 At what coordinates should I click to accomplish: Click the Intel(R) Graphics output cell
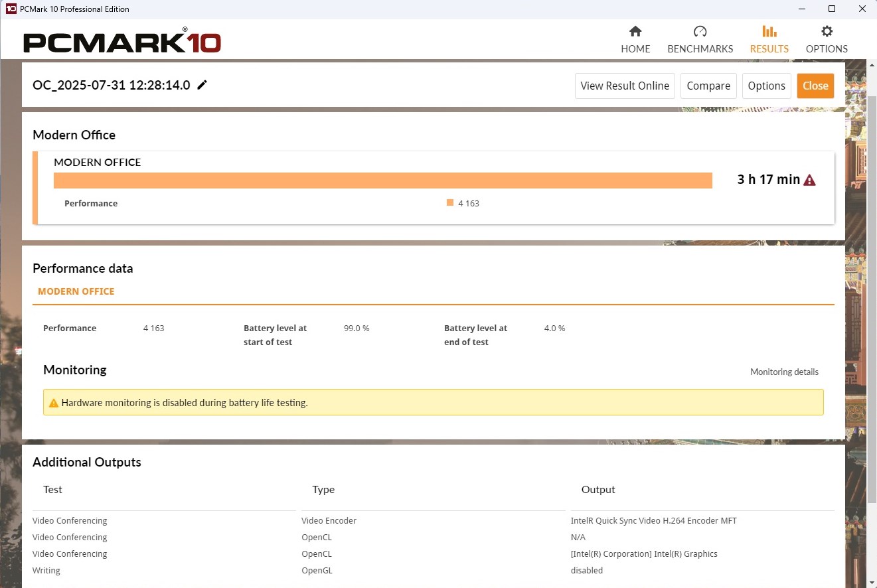pos(644,554)
